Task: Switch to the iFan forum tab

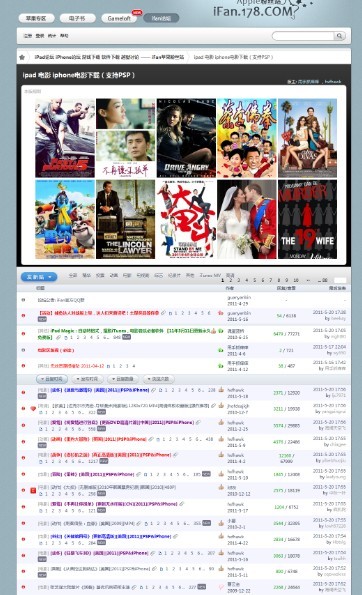Action: pos(161,18)
